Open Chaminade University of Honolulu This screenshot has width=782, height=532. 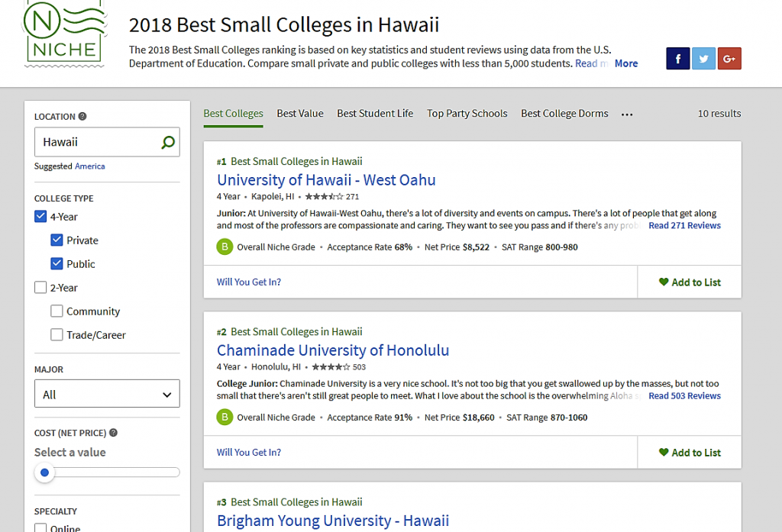(x=333, y=350)
